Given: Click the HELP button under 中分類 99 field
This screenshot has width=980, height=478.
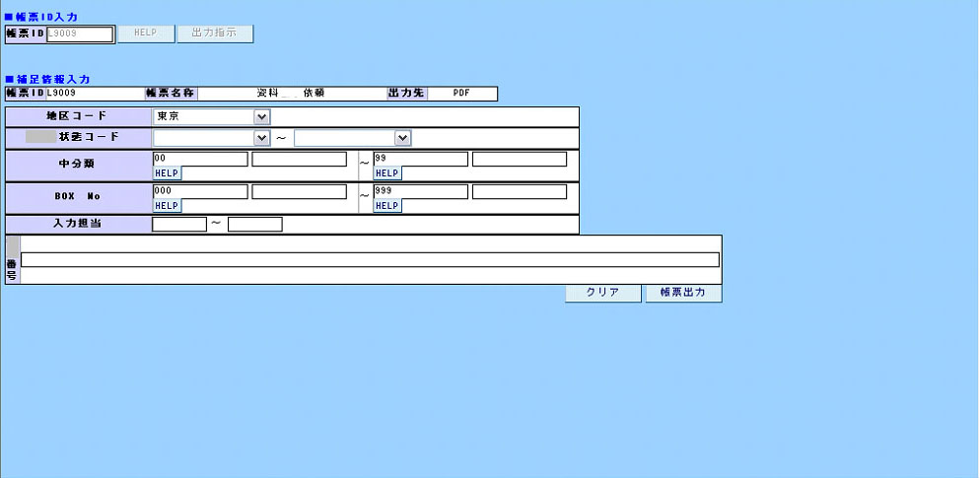Looking at the screenshot, I should click(387, 173).
